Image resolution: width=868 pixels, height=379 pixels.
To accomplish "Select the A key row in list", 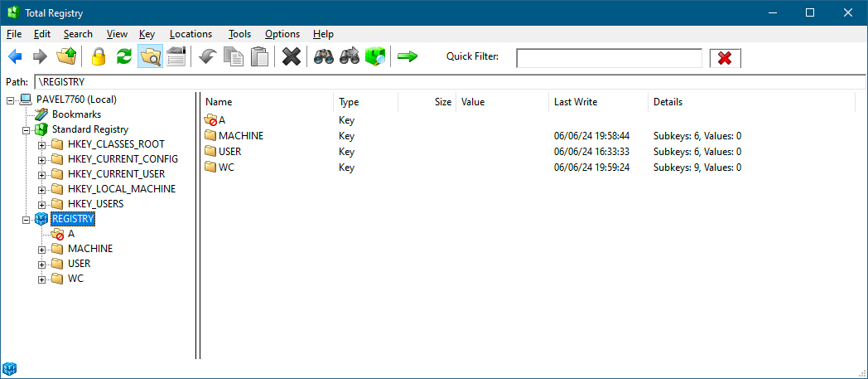I will tap(528, 120).
